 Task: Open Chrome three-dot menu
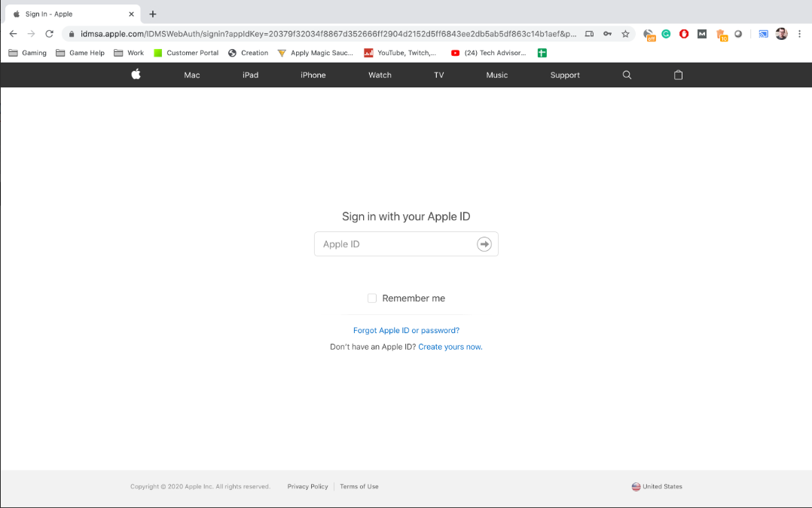click(x=800, y=34)
